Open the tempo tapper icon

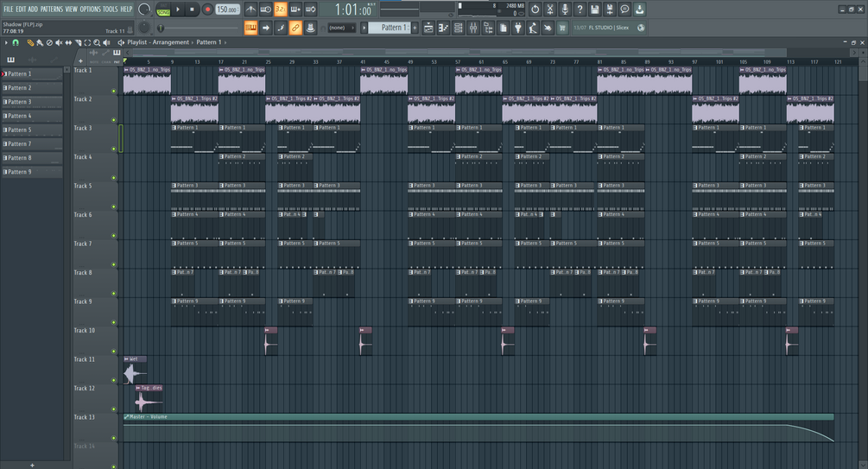(x=533, y=28)
